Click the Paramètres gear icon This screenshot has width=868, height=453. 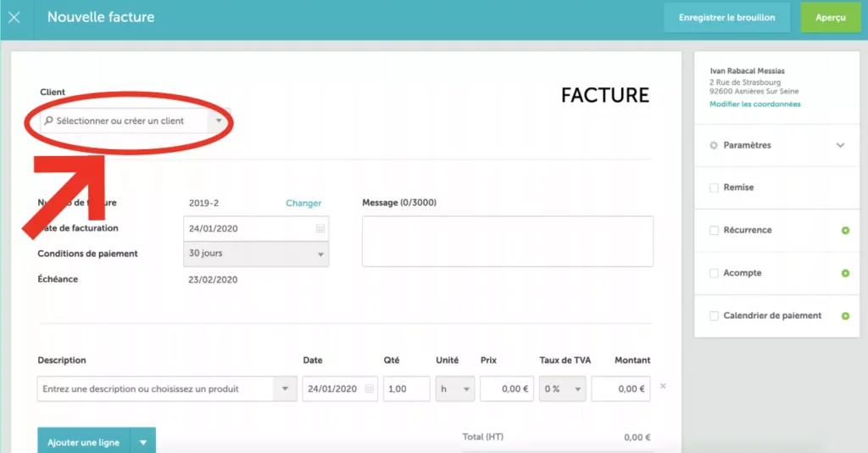[714, 146]
